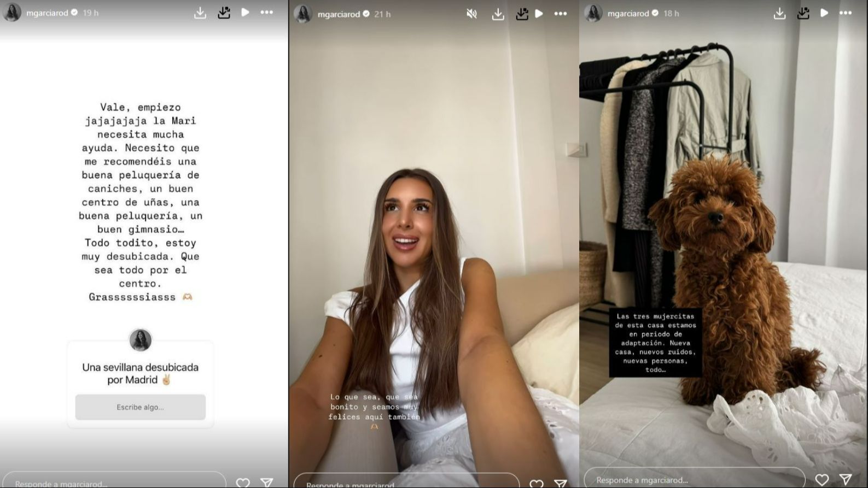This screenshot has height=488, width=868.
Task: Click 'Vale, empiezo jajajajaja' story text
Action: pos(141,202)
